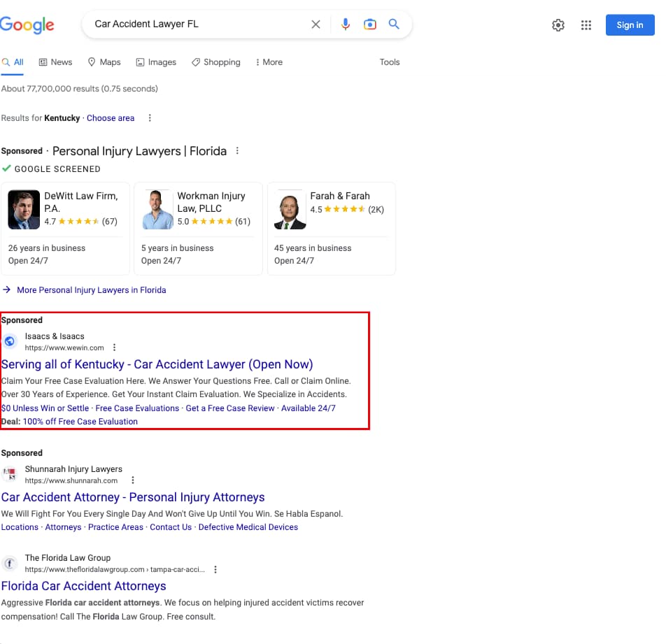Click the Shunnarah Injury Lawyers favicon
This screenshot has width=666, height=644.
pos(9,474)
